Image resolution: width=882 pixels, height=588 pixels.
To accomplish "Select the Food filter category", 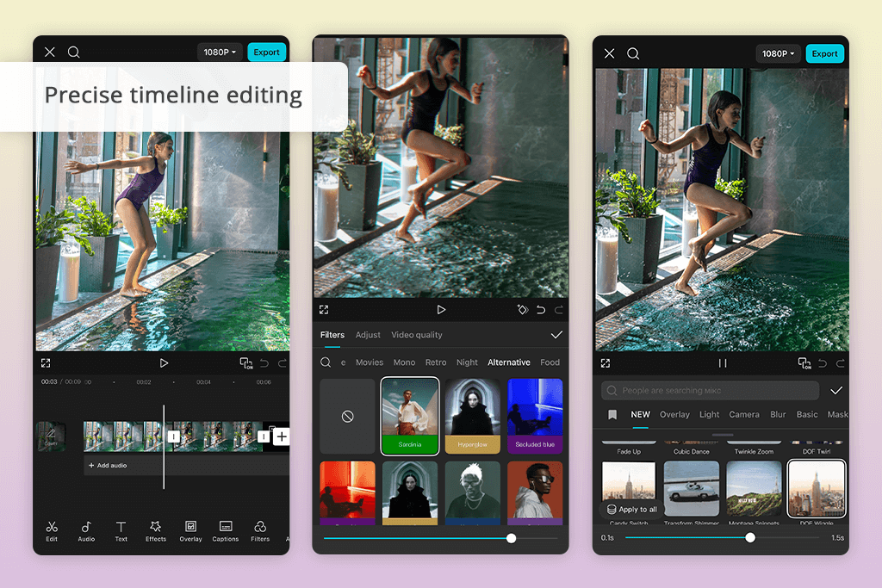I will (550, 362).
